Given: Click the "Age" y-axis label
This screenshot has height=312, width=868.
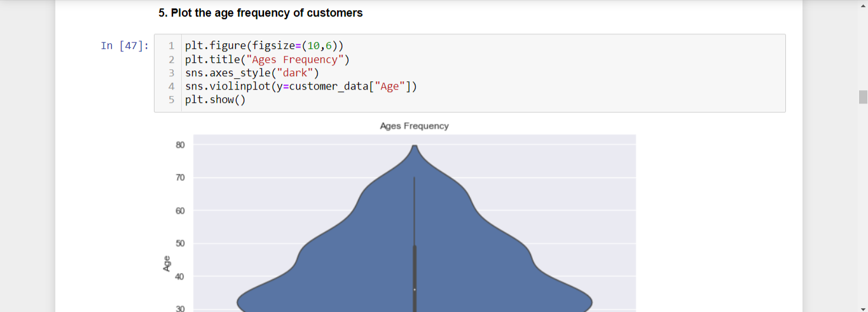Looking at the screenshot, I should pos(167,263).
